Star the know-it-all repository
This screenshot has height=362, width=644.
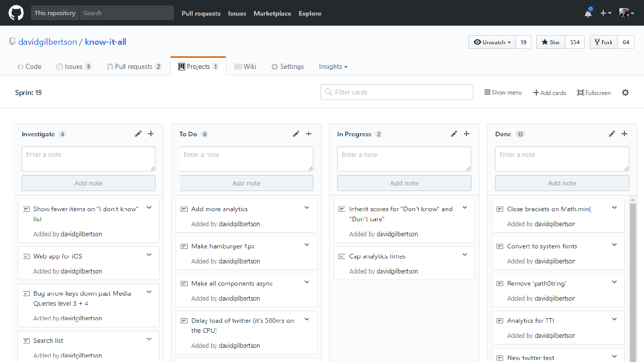(x=551, y=42)
